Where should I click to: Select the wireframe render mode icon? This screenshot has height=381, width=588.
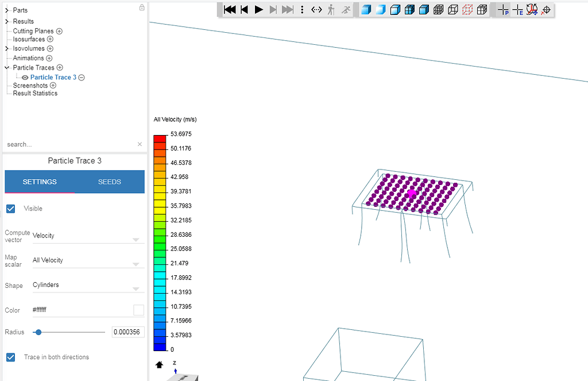click(x=453, y=9)
